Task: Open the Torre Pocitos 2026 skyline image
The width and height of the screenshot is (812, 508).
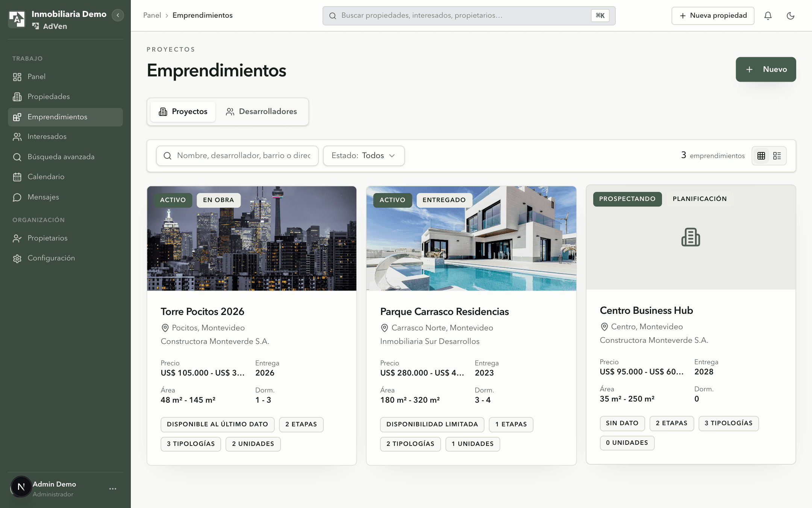Action: [x=251, y=239]
